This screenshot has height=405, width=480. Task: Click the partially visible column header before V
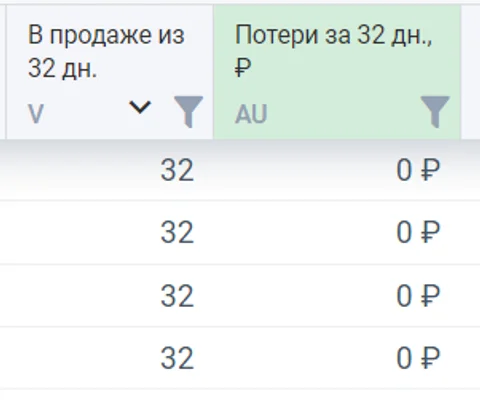coord(3,72)
